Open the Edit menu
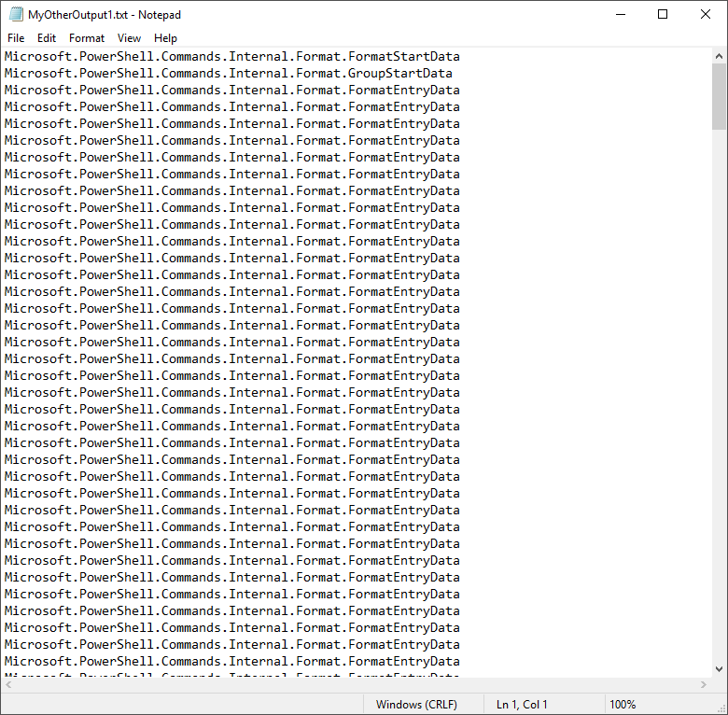 tap(47, 38)
